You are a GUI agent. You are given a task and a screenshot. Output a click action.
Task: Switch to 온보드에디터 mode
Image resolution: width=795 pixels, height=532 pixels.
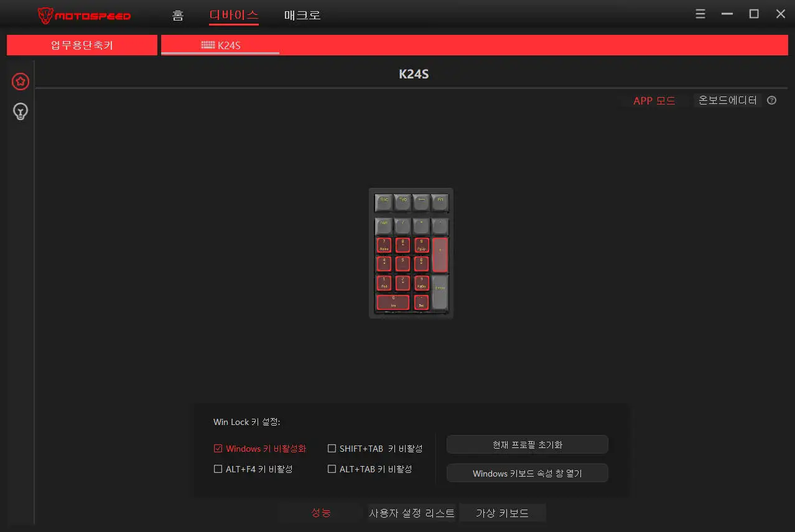click(728, 100)
